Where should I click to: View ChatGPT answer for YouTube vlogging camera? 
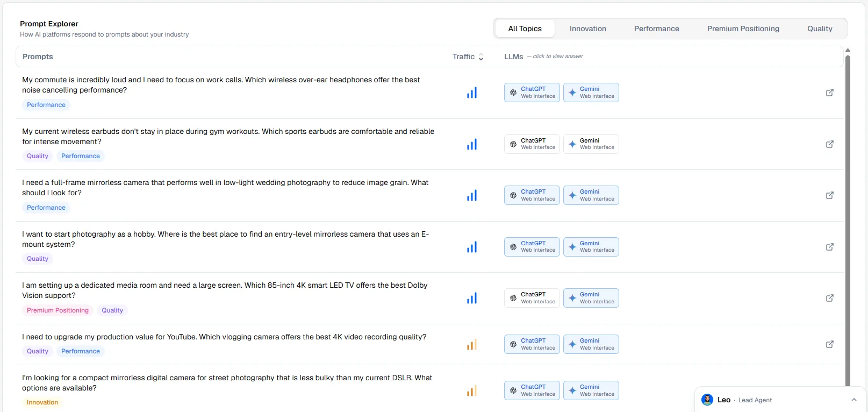(532, 344)
